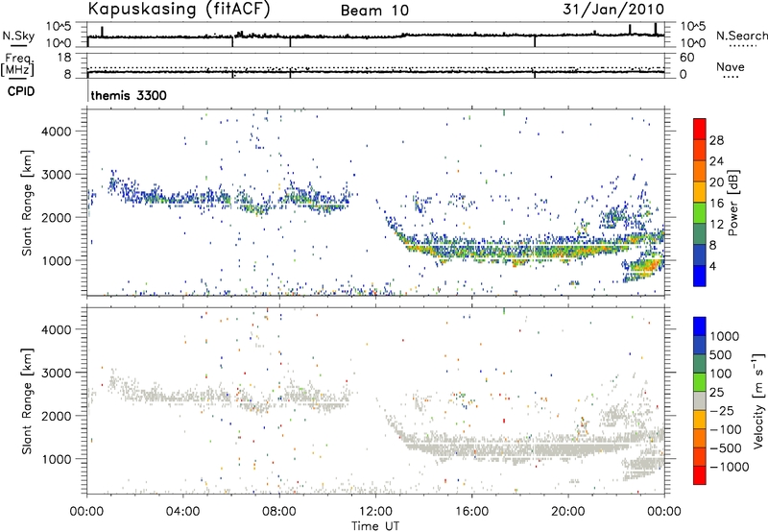The height and width of the screenshot is (532, 768).
Task: Click the 12:00 time tick label
Action: [x=375, y=512]
